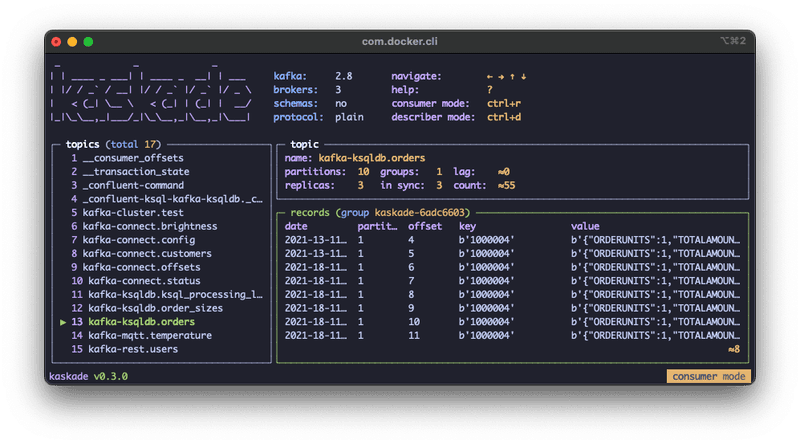Select the record row with offset 5
The width and height of the screenshot is (800, 444).
click(512, 254)
